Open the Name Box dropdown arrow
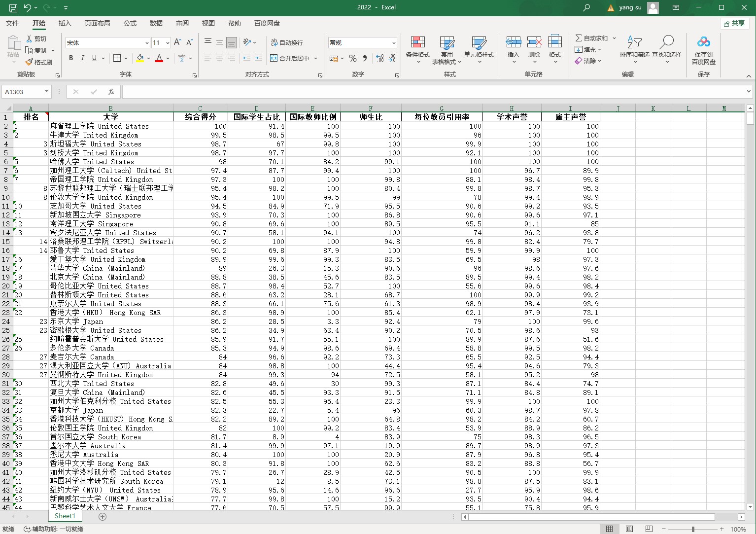The width and height of the screenshot is (756, 534). click(x=46, y=91)
